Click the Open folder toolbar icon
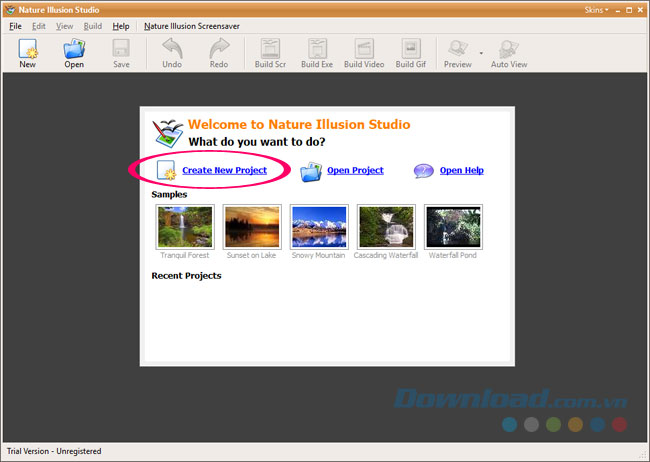This screenshot has height=462, width=650. click(74, 49)
